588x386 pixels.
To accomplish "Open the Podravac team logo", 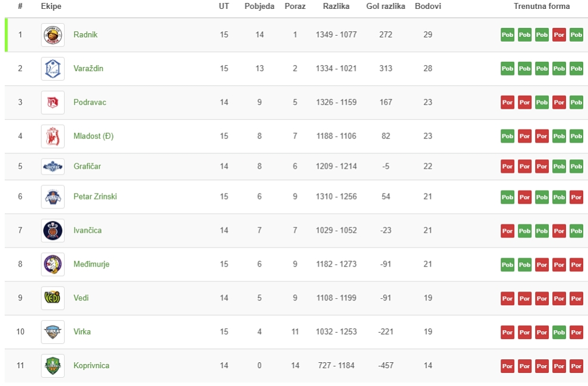I will (x=53, y=102).
